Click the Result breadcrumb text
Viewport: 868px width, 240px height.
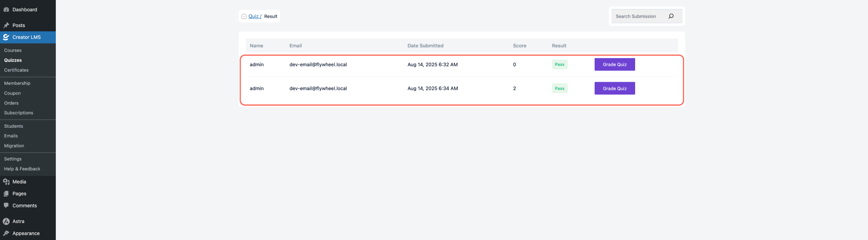(271, 16)
